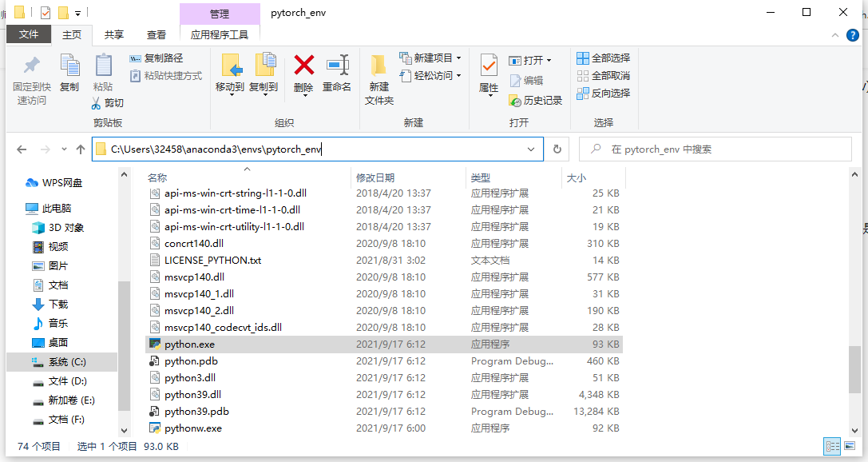Open the address bar history dropdown
This screenshot has height=462, width=868.
coord(531,149)
